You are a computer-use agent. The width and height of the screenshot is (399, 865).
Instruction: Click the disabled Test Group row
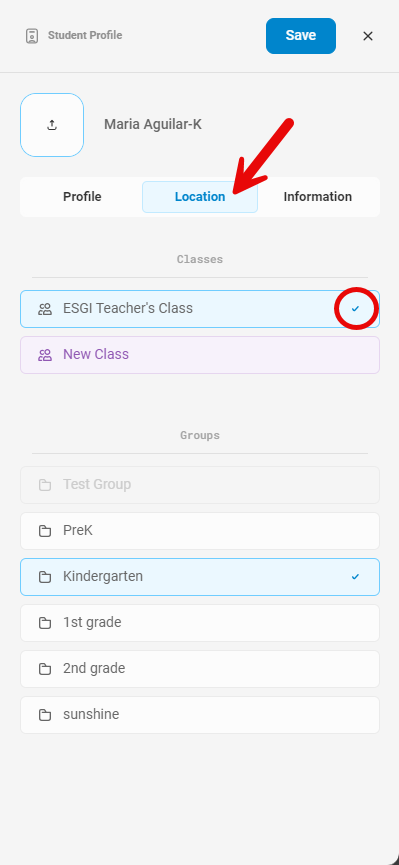click(200, 485)
